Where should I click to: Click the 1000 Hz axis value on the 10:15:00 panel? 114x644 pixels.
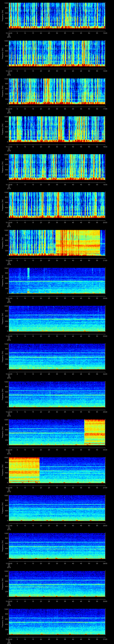pos(6,41)
